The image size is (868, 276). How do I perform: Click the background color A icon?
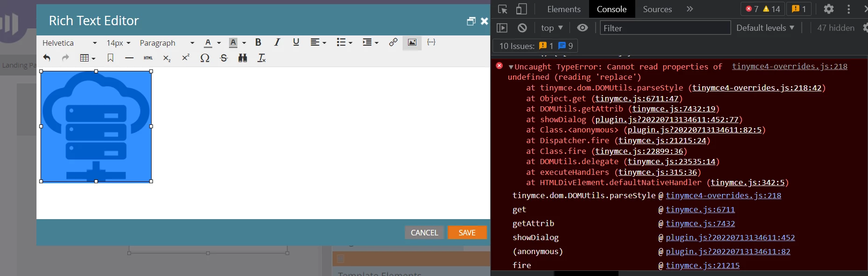(233, 42)
